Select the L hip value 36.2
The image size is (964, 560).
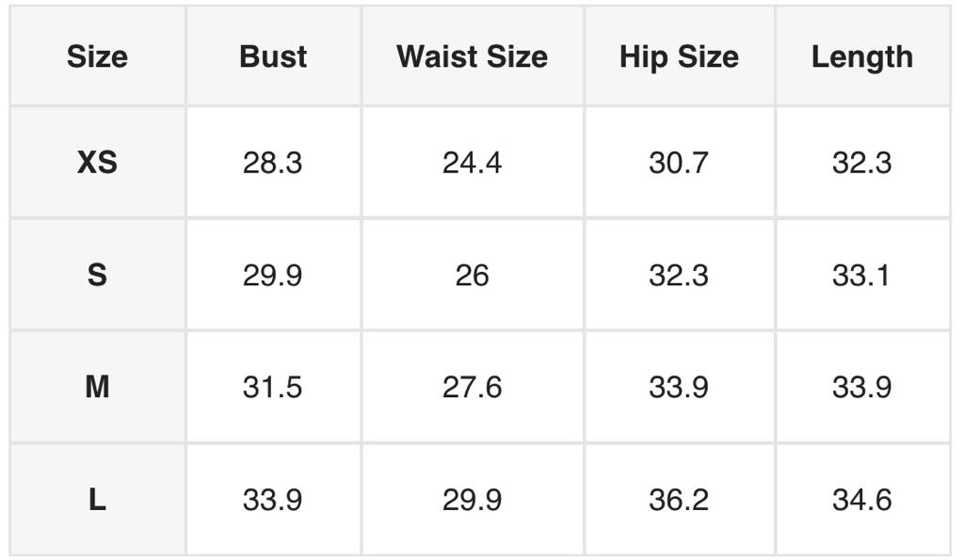click(x=679, y=500)
